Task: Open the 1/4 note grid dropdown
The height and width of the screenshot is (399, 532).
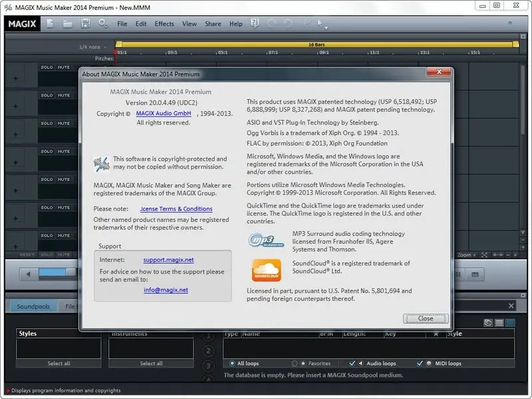Action: pyautogui.click(x=92, y=47)
